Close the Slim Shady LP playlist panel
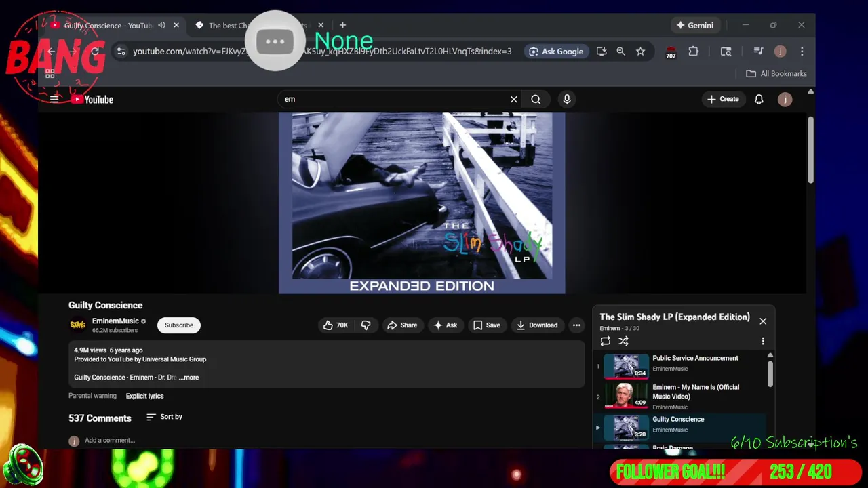The height and width of the screenshot is (488, 868). point(763,321)
